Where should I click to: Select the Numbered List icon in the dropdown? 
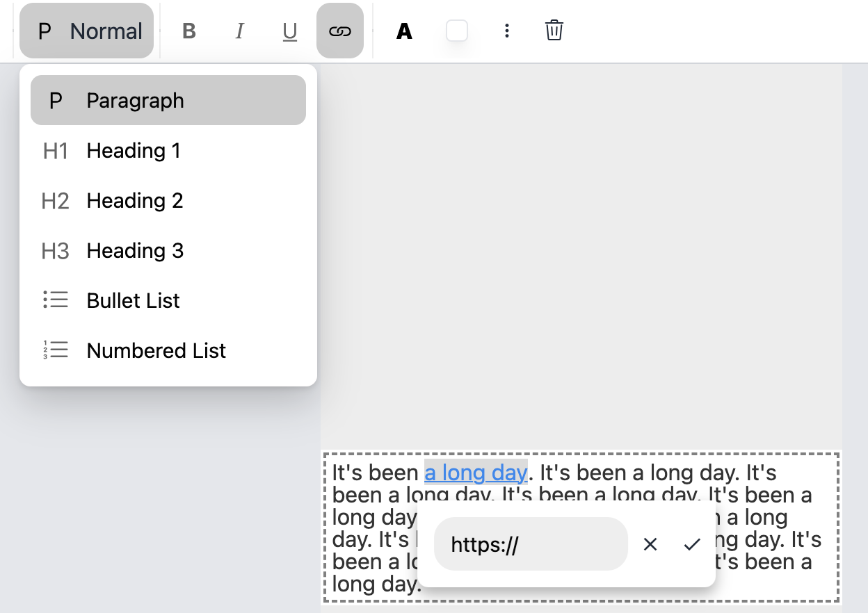pyautogui.click(x=55, y=350)
